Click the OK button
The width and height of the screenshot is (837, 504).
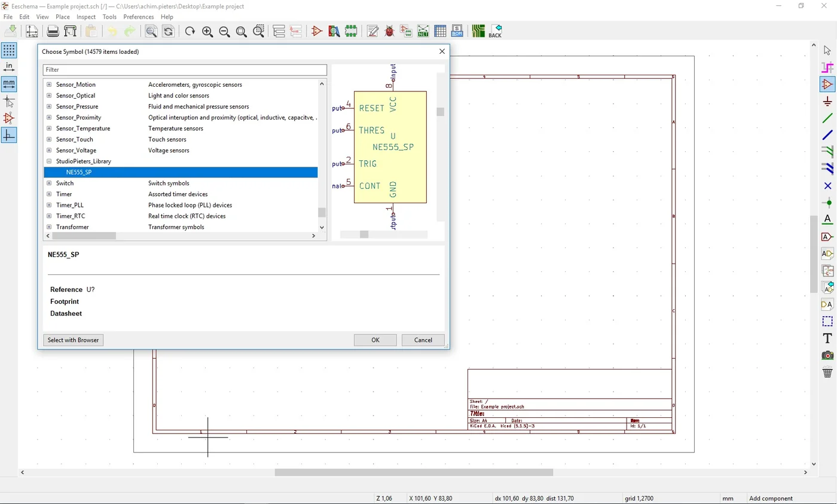[x=375, y=340]
